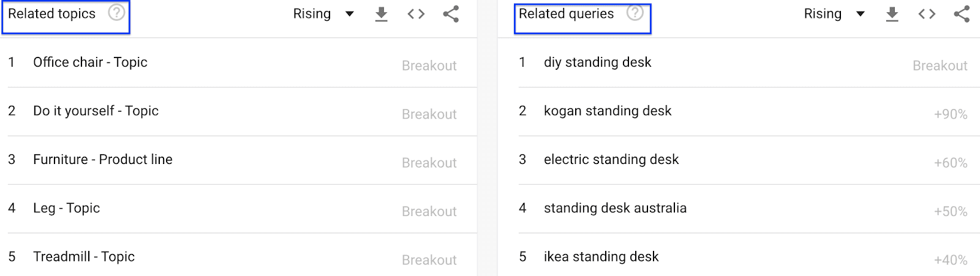Select electric standing desk query
Image resolution: width=980 pixels, height=276 pixels.
(611, 160)
